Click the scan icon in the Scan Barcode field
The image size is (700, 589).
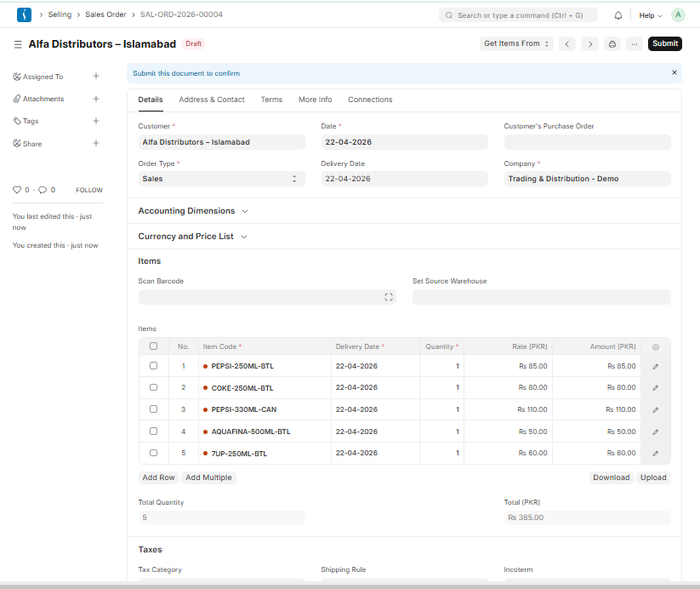tap(389, 296)
